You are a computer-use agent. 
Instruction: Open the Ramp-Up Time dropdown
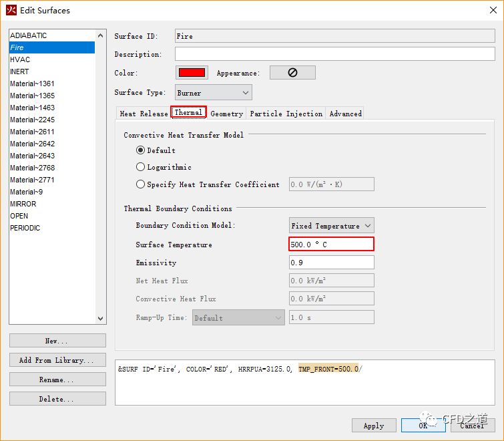click(x=238, y=318)
